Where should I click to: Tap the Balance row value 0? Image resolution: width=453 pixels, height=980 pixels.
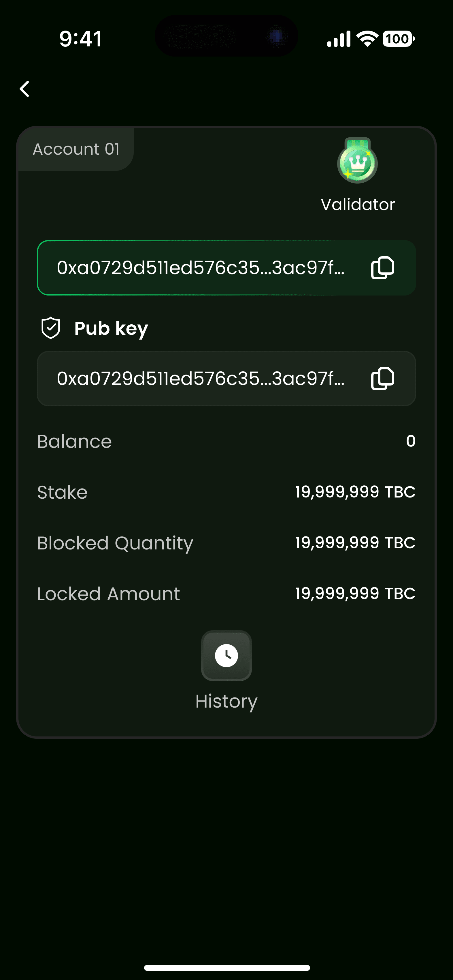[x=410, y=441]
